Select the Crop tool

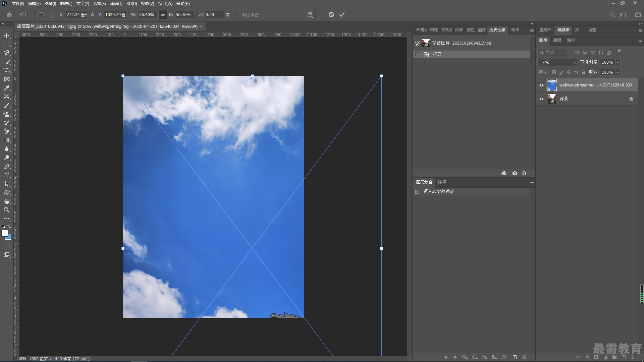[7, 70]
